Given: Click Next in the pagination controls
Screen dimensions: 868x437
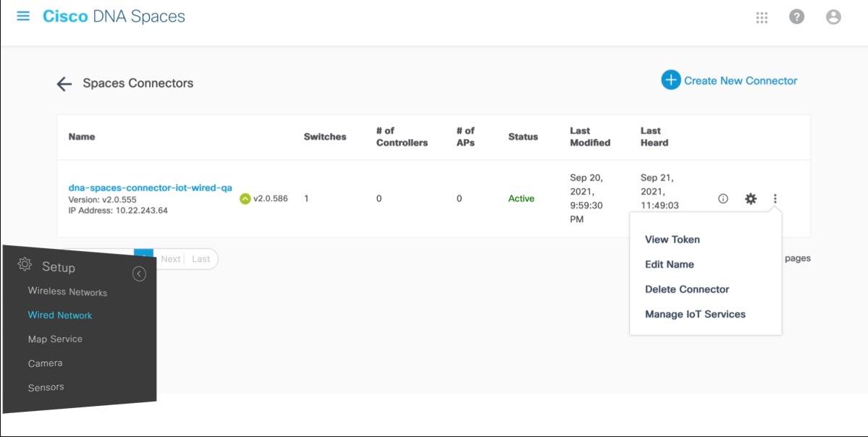Looking at the screenshot, I should pyautogui.click(x=172, y=258).
